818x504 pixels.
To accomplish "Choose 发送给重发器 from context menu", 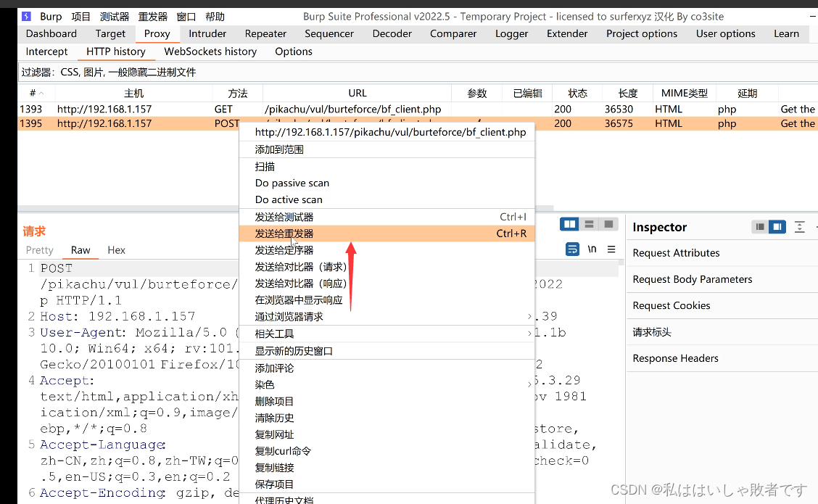I will coord(387,234).
